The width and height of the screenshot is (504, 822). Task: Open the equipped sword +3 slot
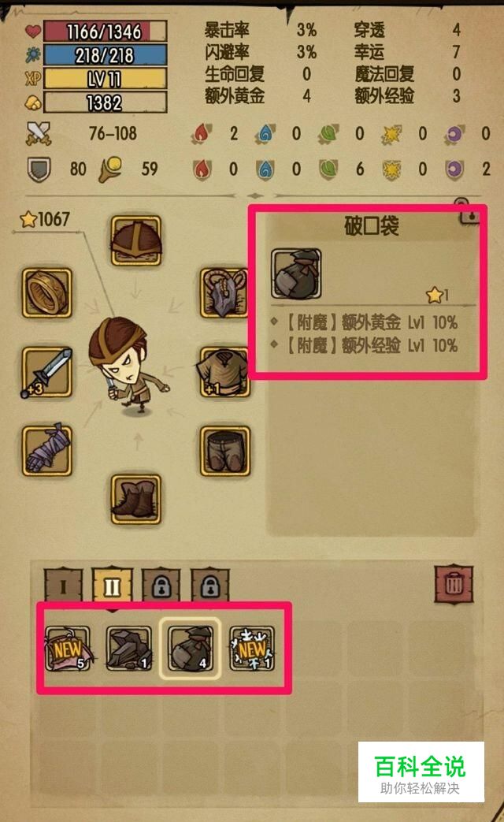coord(46,372)
